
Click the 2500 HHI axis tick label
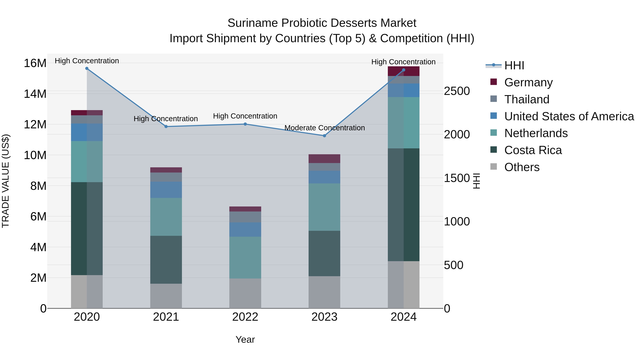[x=457, y=91]
